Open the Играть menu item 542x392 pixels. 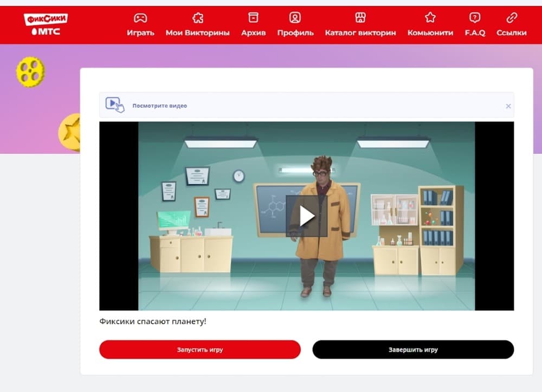pyautogui.click(x=140, y=33)
